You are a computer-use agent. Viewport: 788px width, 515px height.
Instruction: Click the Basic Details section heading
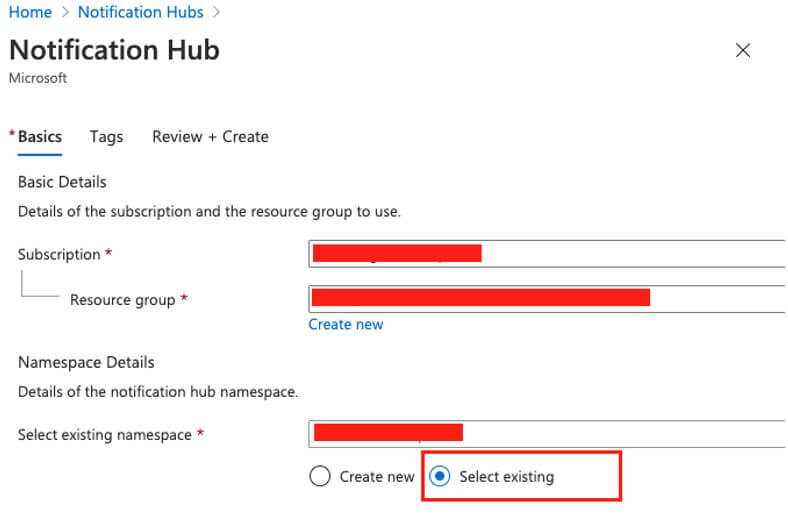tap(62, 182)
